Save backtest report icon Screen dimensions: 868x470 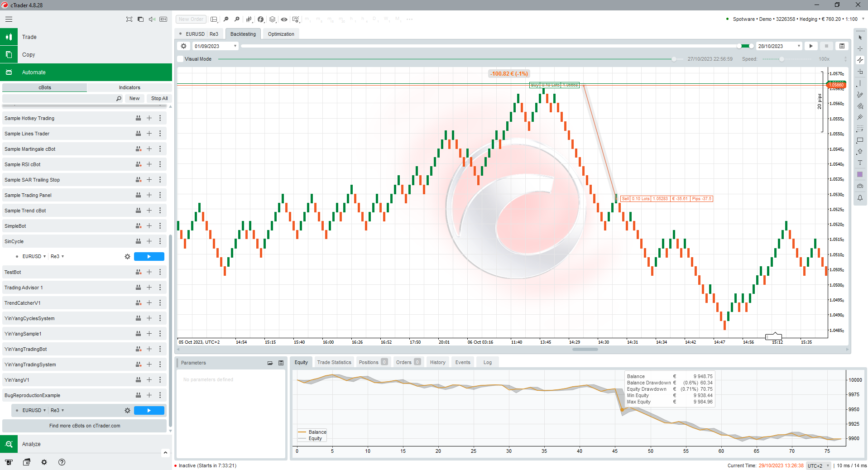point(842,46)
